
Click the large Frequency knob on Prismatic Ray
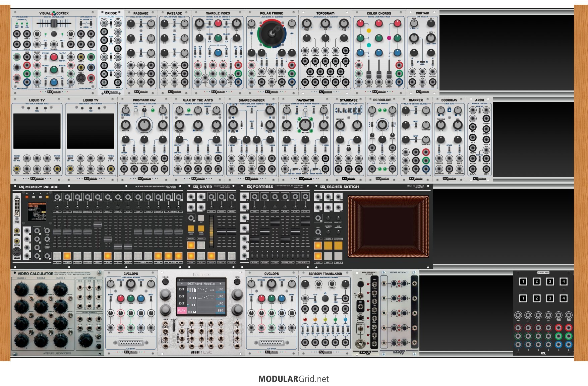(144, 125)
